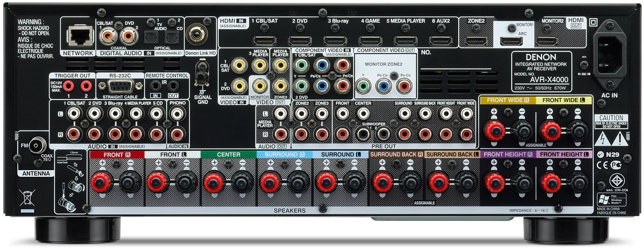The image size is (644, 248).
Task: Click the ZONE2 HDMI output port
Action: 476,41
